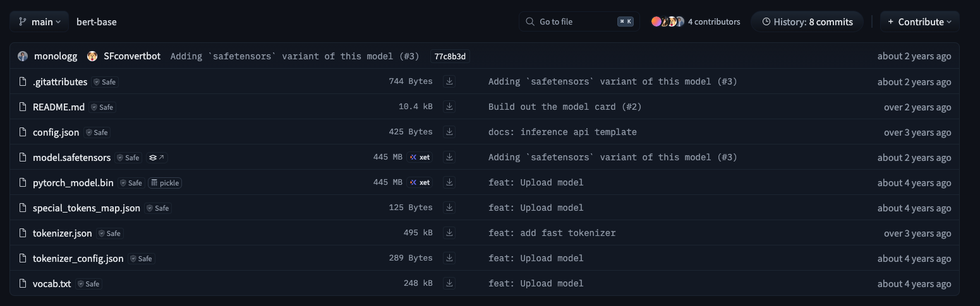Click the Safe badge on vocab.txt

point(89,284)
